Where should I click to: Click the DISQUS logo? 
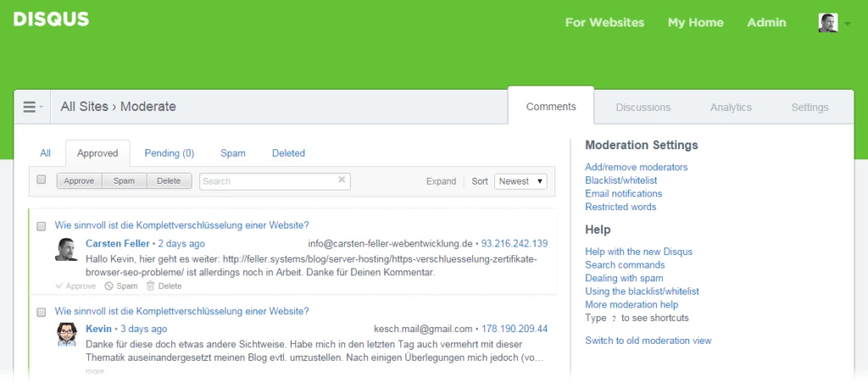(x=51, y=19)
